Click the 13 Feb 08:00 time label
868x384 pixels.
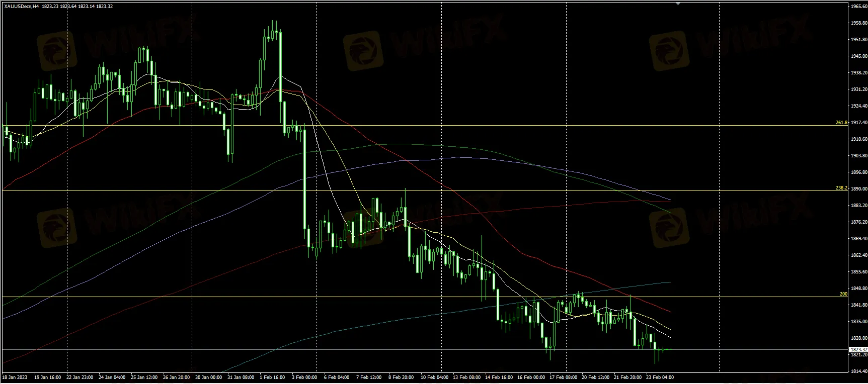466,377
